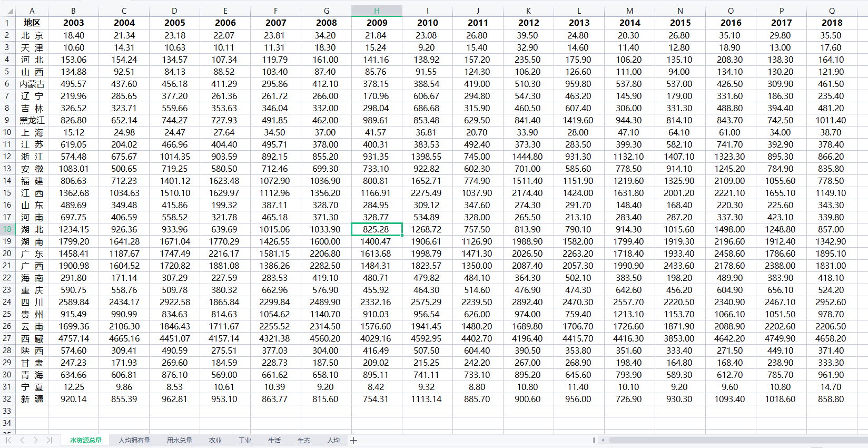Select cell with value 4749.90

coord(782,338)
